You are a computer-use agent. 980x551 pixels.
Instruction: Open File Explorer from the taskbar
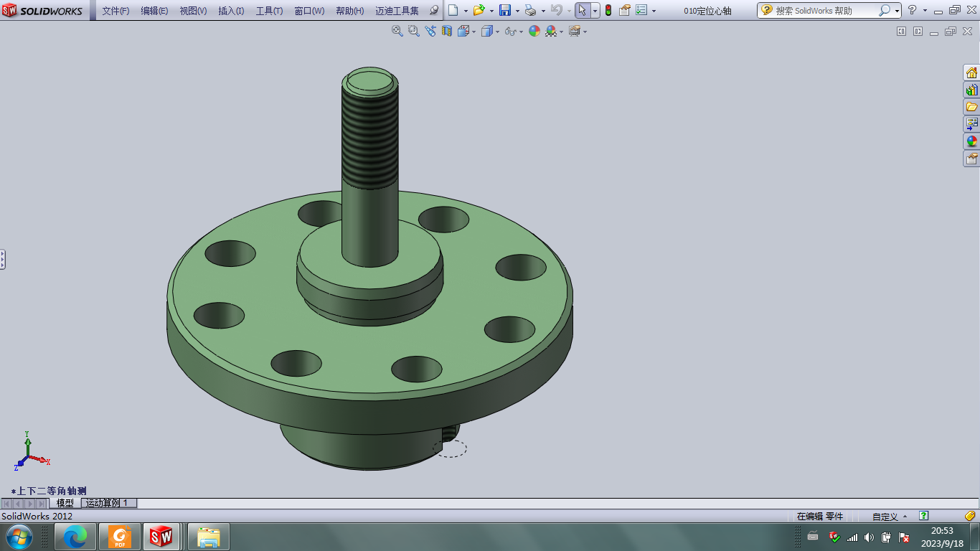point(209,537)
